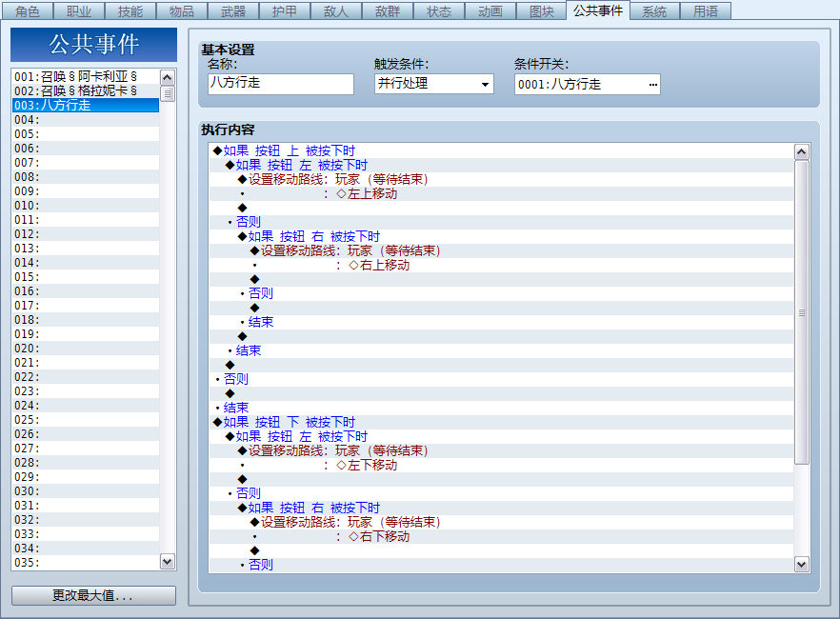Screen dimensions: 840x619
Task: Click event list scroll down arrow
Action: [168, 562]
